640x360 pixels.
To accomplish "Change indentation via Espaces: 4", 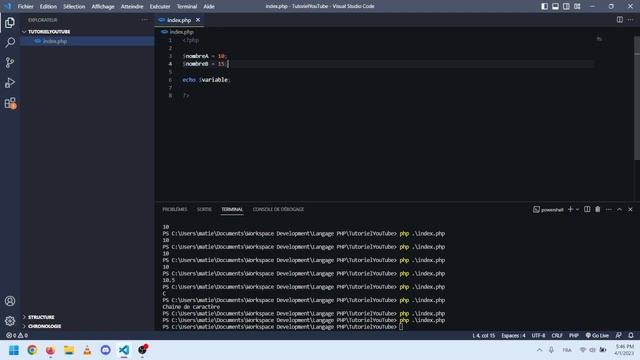I will tap(513, 336).
